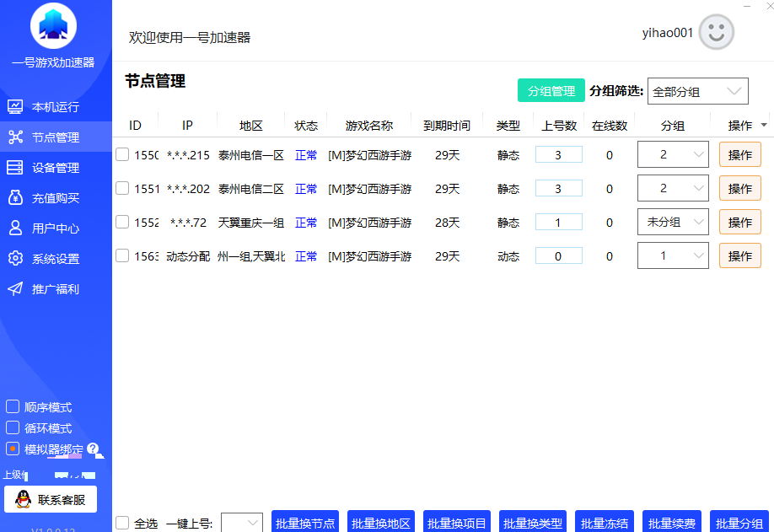Image resolution: width=774 pixels, height=532 pixels.
Task: Click the QQ icon on 联系客服
Action: coord(22,498)
